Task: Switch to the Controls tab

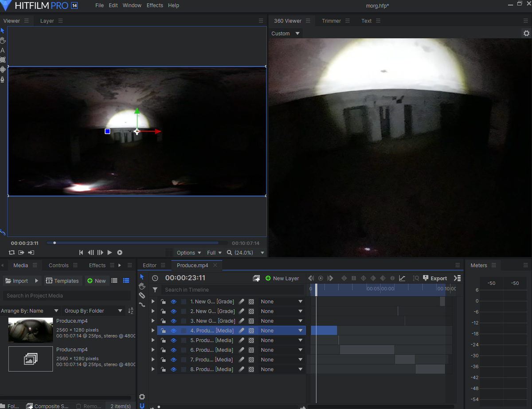Action: click(x=59, y=265)
